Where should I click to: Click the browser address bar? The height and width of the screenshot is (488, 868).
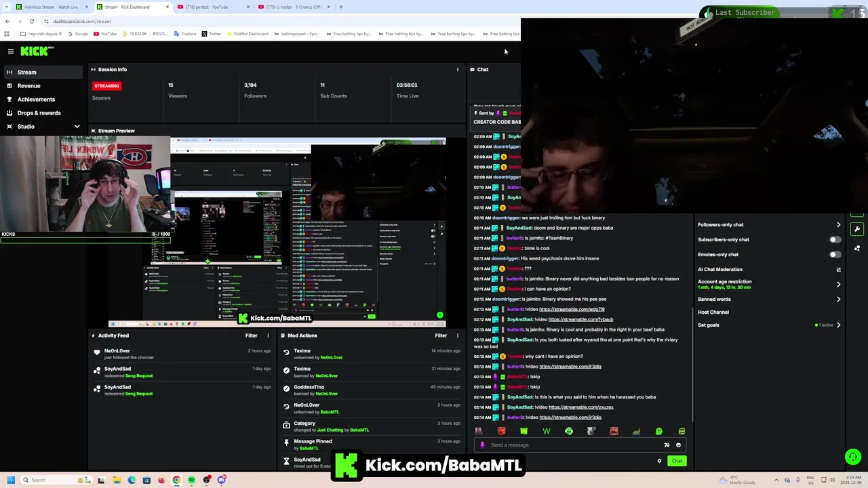(x=271, y=21)
